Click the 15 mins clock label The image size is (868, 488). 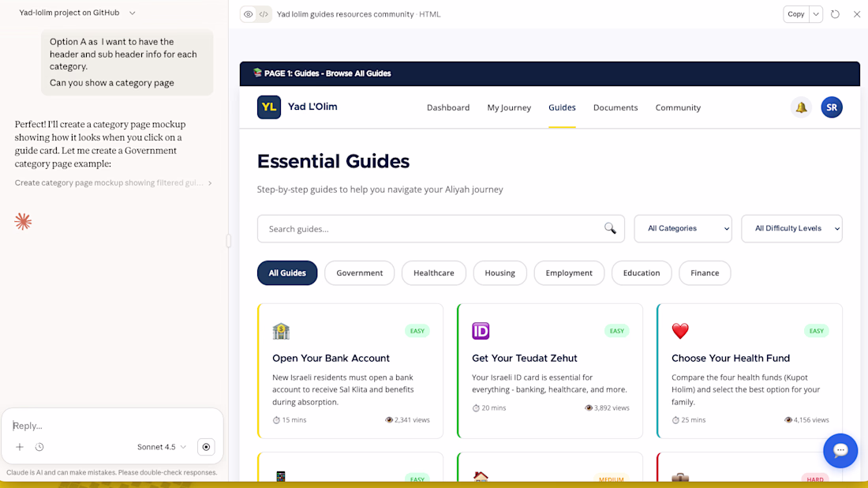click(290, 420)
